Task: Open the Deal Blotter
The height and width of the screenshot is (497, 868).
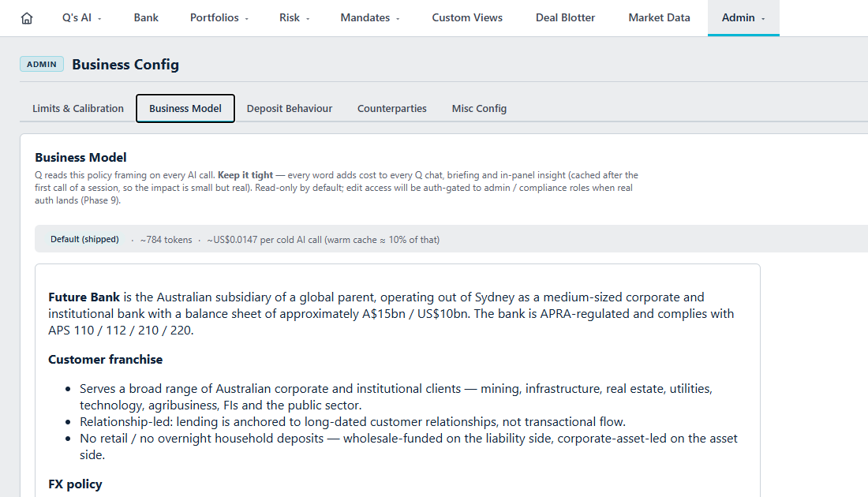Action: tap(565, 17)
